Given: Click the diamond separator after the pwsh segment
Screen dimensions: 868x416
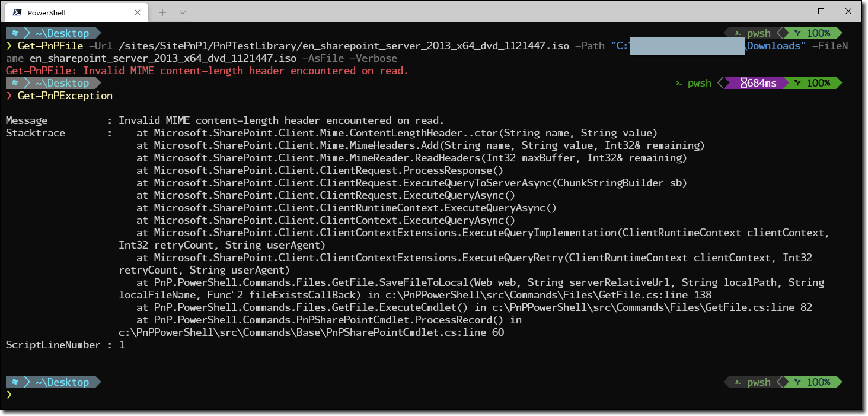Looking at the screenshot, I should (784, 33).
